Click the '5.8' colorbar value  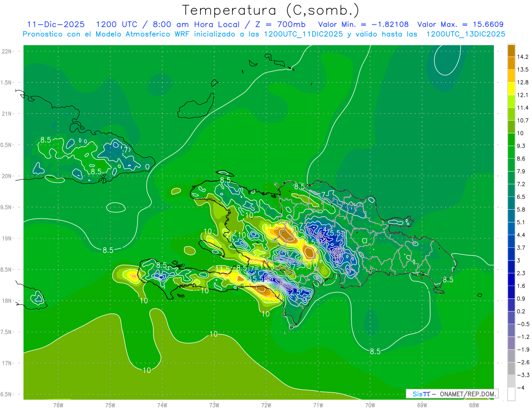click(x=521, y=210)
